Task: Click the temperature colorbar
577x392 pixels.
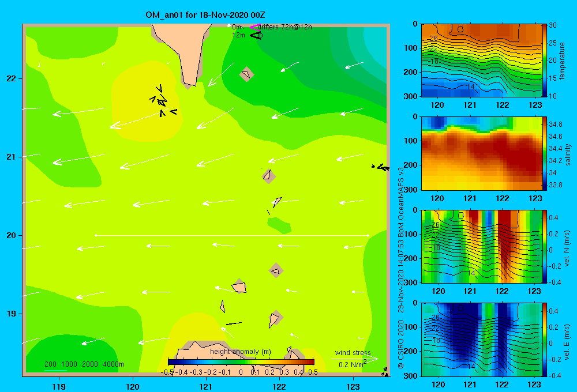Action: (x=545, y=61)
